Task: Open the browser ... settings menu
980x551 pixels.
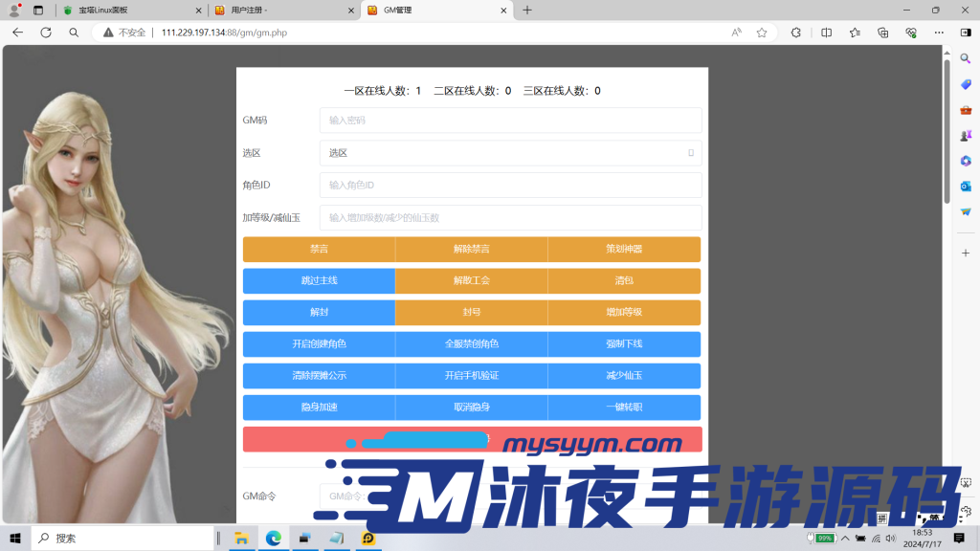Action: point(939,32)
